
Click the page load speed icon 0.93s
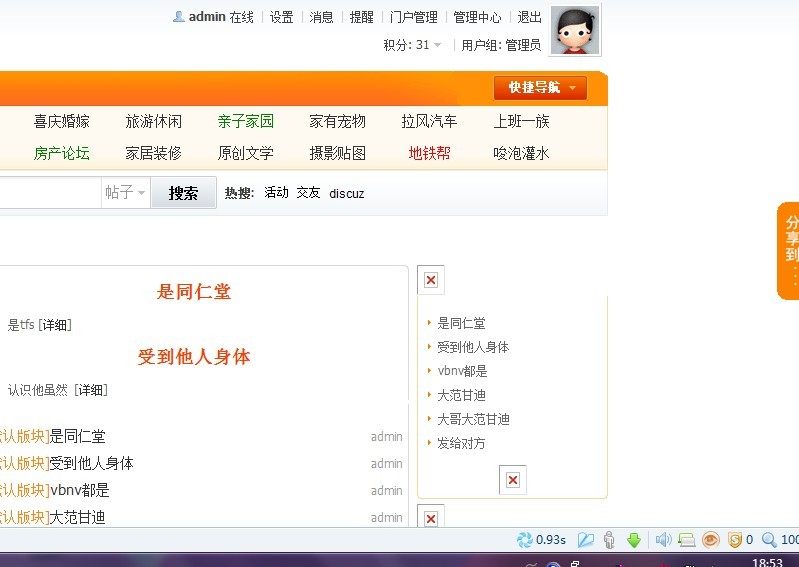pos(524,539)
